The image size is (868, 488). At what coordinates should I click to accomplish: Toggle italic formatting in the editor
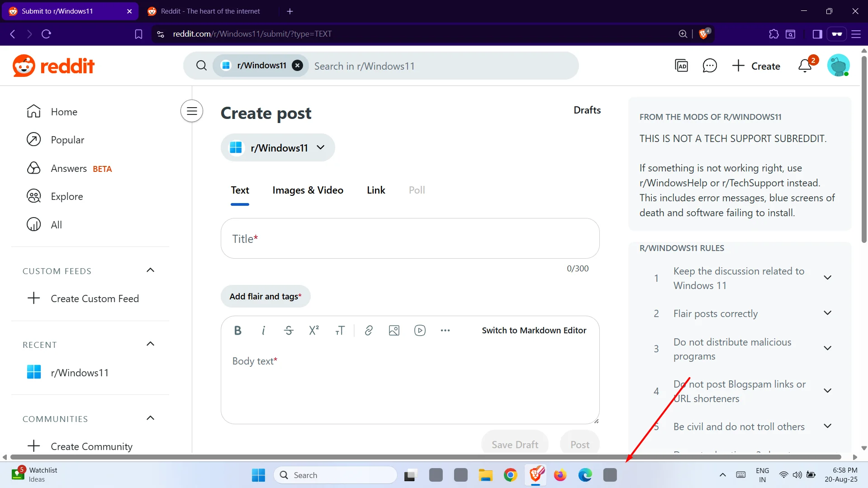pyautogui.click(x=263, y=331)
